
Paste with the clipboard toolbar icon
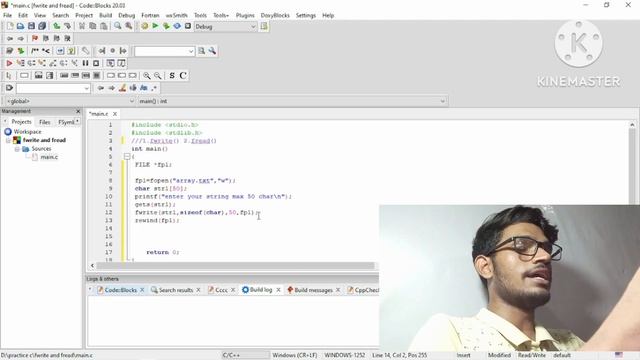point(104,26)
